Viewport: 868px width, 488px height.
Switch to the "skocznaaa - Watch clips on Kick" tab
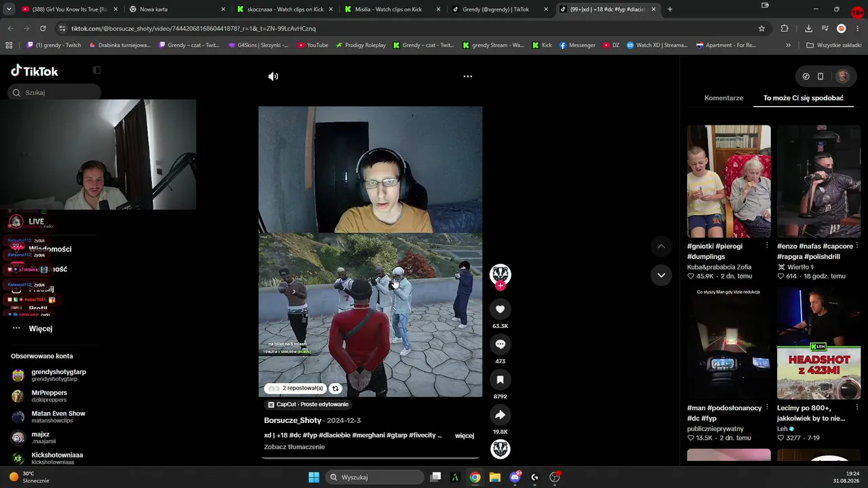tap(285, 9)
